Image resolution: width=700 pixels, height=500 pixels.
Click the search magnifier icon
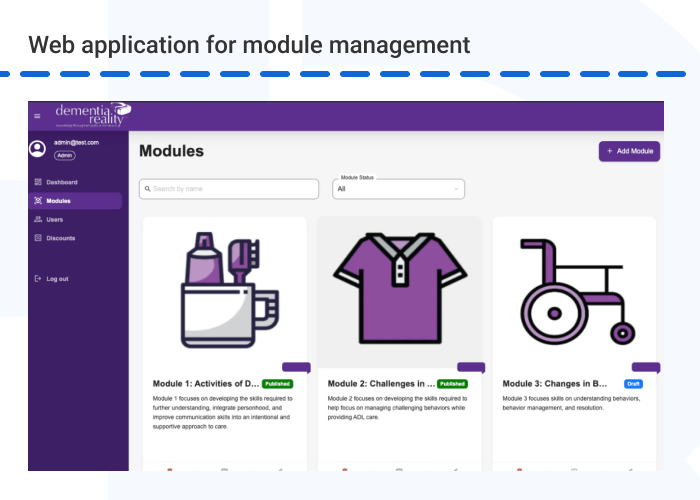click(x=146, y=188)
